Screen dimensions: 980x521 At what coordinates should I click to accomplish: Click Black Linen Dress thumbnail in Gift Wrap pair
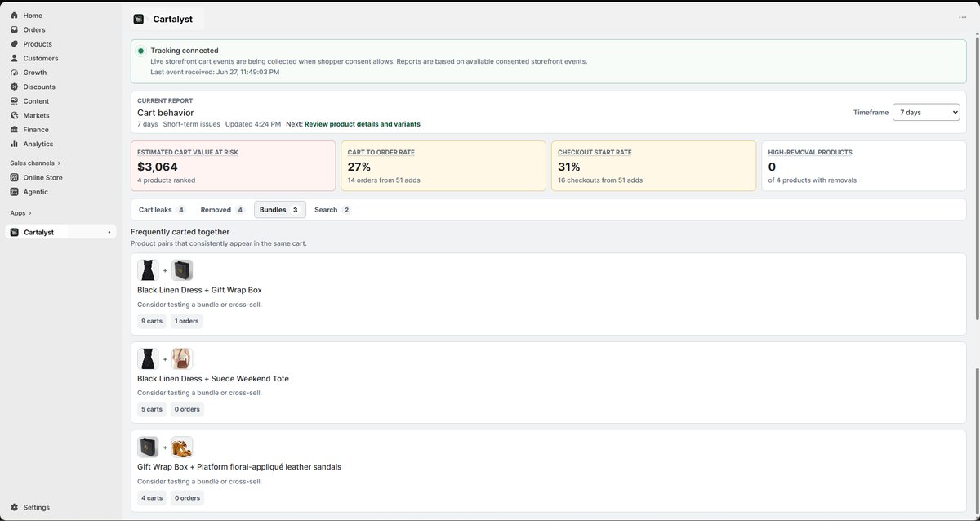[x=148, y=270]
